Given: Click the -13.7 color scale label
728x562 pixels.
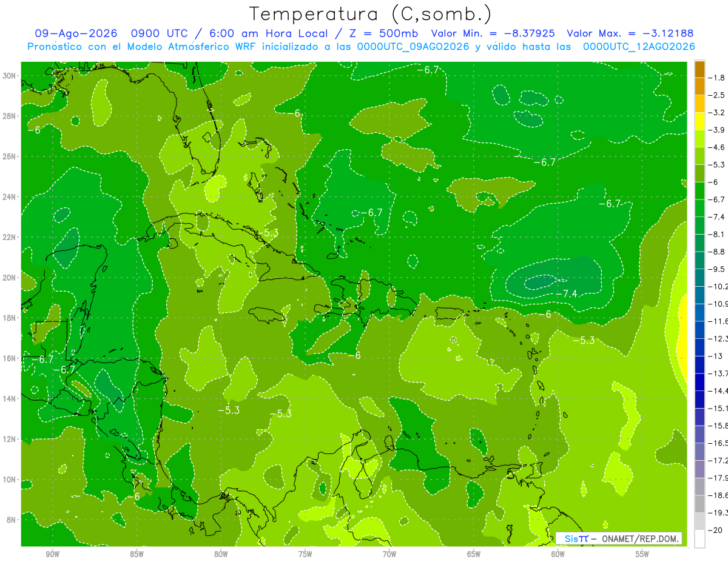Looking at the screenshot, I should click(718, 373).
